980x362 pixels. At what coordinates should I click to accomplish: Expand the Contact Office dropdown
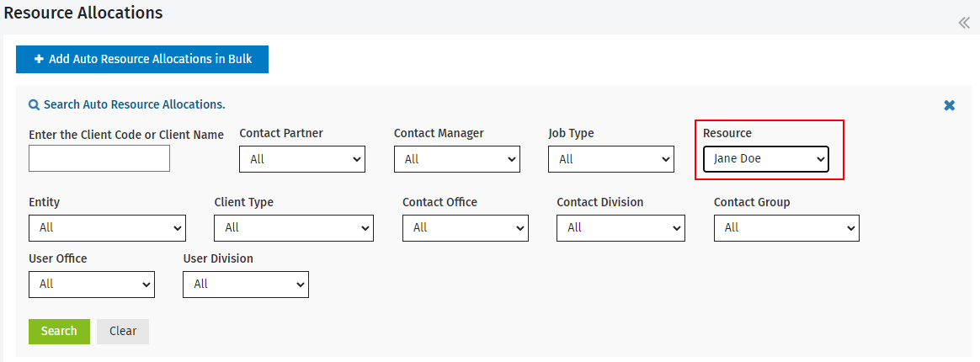(x=466, y=228)
